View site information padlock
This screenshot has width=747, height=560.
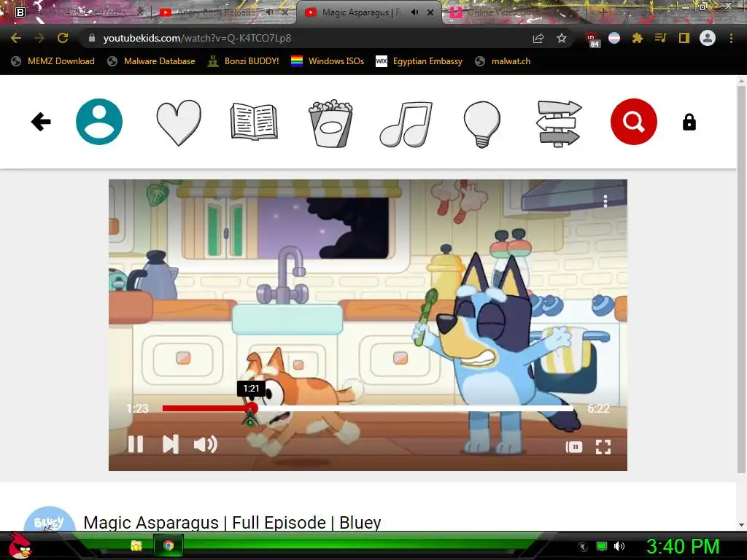pos(92,38)
